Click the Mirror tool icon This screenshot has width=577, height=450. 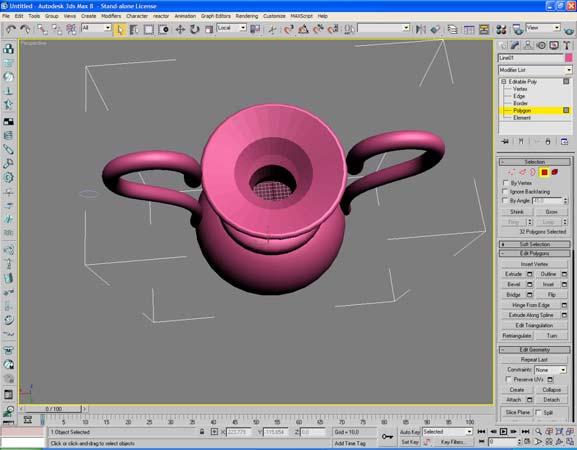421,29
